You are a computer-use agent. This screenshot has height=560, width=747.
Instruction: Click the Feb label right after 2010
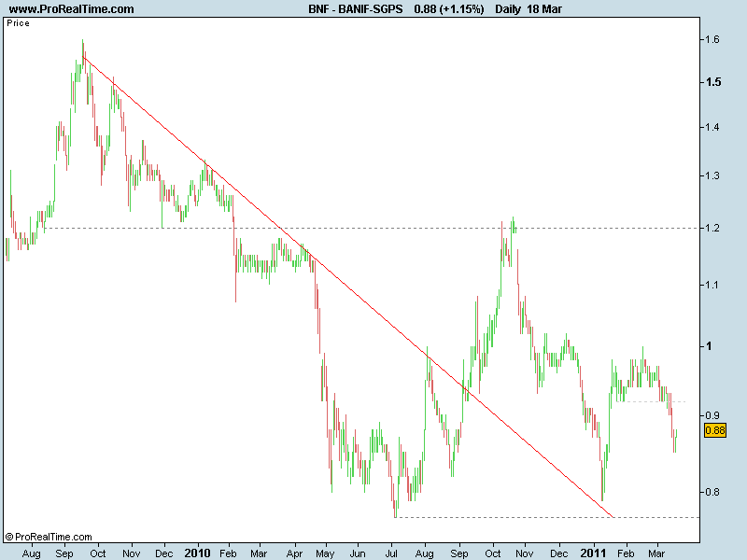228,553
